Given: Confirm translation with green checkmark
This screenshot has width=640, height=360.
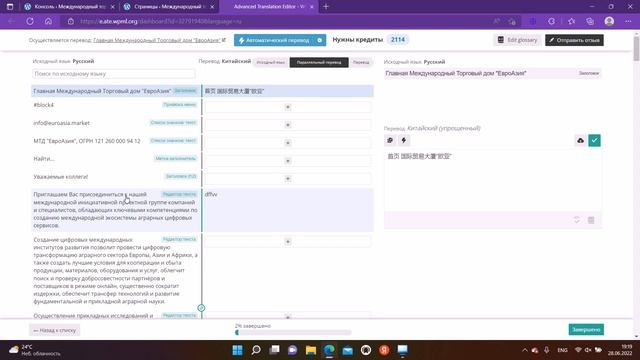Looking at the screenshot, I should (x=594, y=140).
